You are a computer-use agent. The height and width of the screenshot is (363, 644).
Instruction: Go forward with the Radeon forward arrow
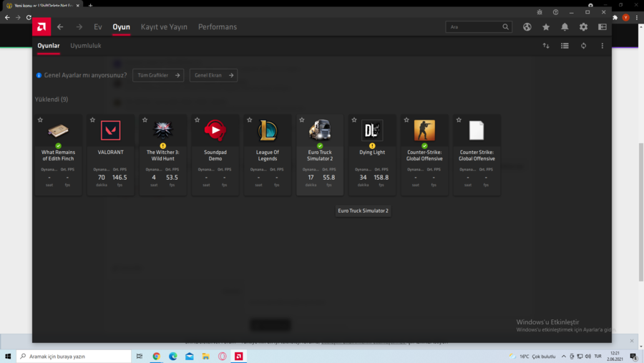[x=79, y=26]
